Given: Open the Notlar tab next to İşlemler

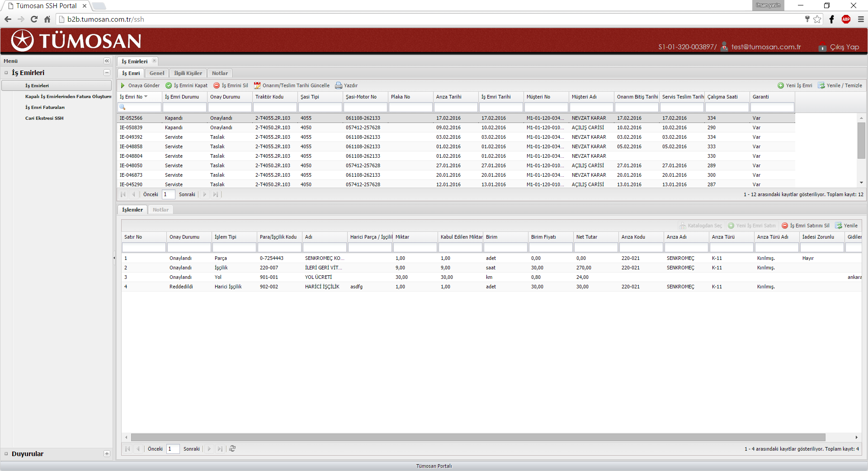Looking at the screenshot, I should pos(160,210).
